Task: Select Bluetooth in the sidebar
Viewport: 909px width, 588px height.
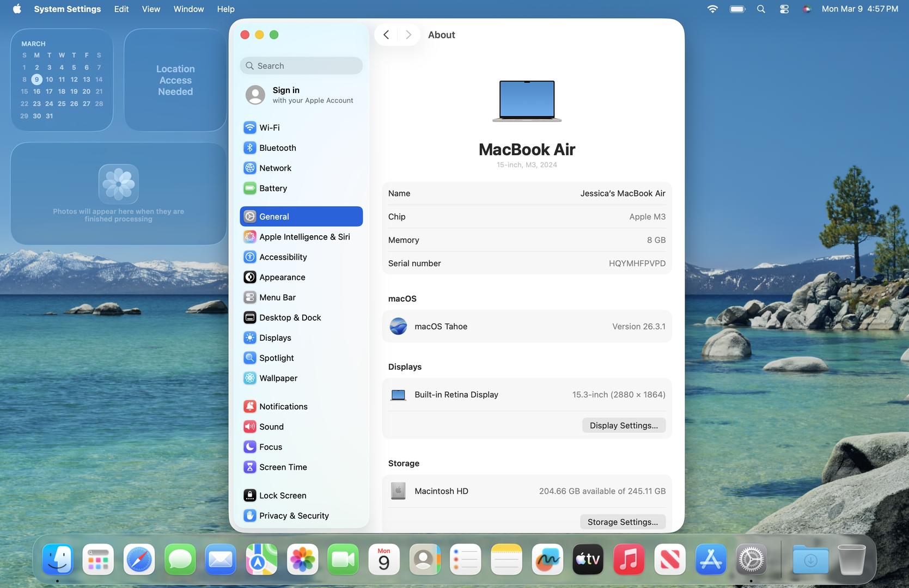Action: (x=277, y=148)
